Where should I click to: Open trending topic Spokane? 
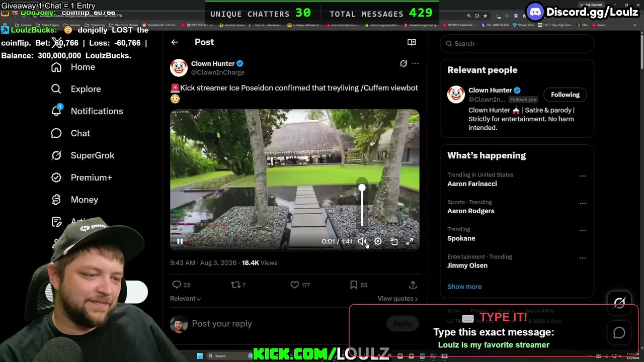click(461, 238)
